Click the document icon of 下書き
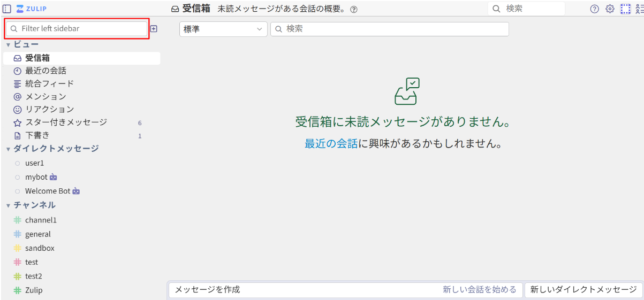 pos(17,136)
